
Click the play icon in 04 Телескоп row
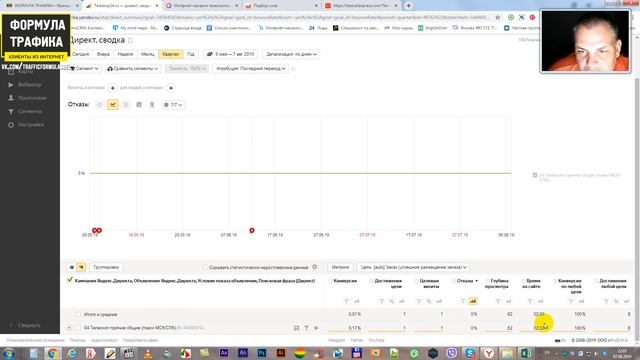316,328
